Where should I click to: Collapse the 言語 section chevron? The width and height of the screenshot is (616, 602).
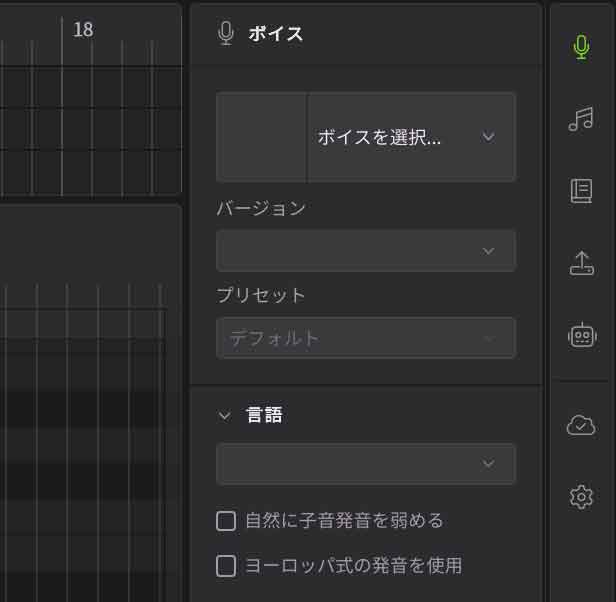point(224,415)
